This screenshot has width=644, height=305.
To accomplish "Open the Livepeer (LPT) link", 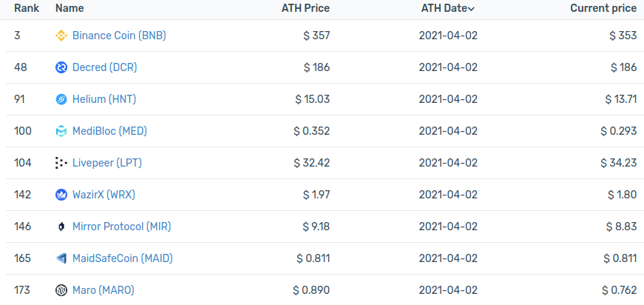I will point(107,163).
